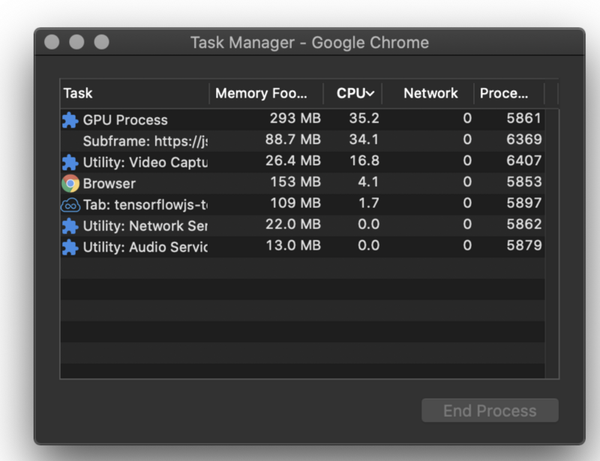Viewport: 600px width, 461px height.
Task: Sort by the Task column header
Action: click(135, 93)
